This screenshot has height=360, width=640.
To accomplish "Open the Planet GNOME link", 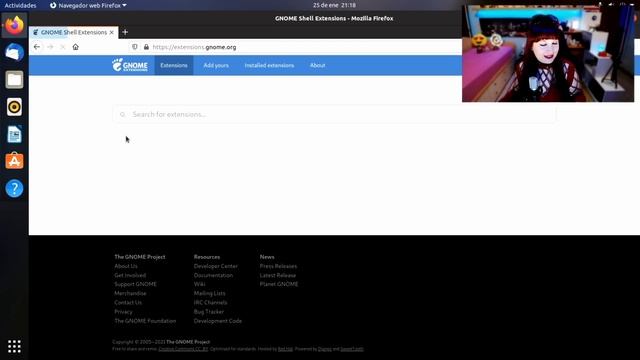I will (x=279, y=284).
